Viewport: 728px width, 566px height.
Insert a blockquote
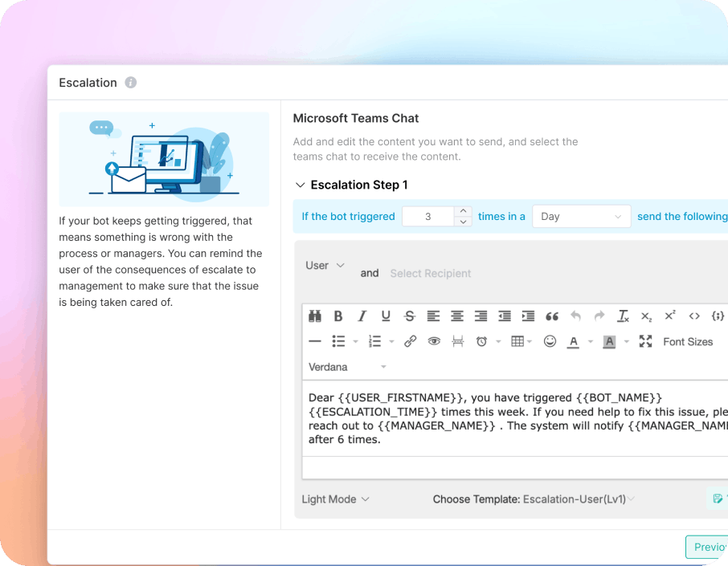tap(552, 316)
